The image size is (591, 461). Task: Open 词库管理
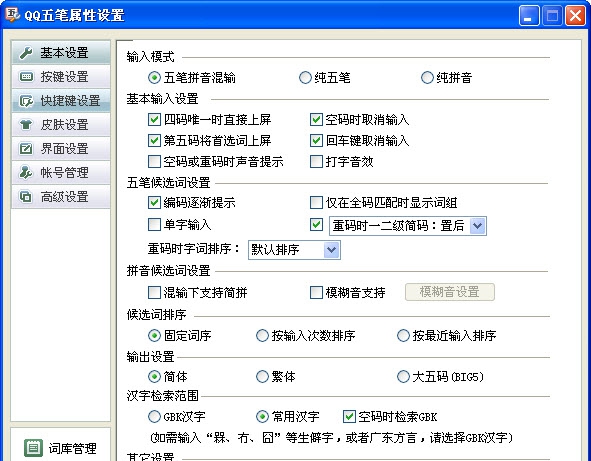[60, 448]
